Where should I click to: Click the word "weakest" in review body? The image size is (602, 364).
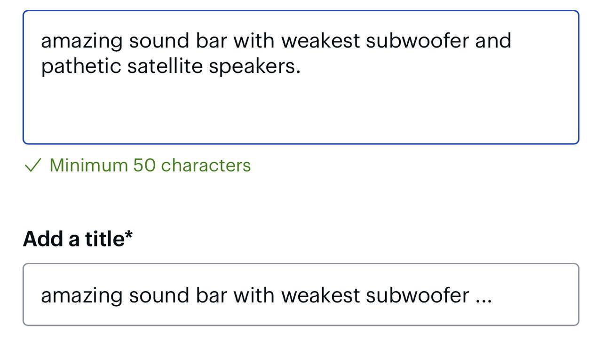(x=320, y=41)
